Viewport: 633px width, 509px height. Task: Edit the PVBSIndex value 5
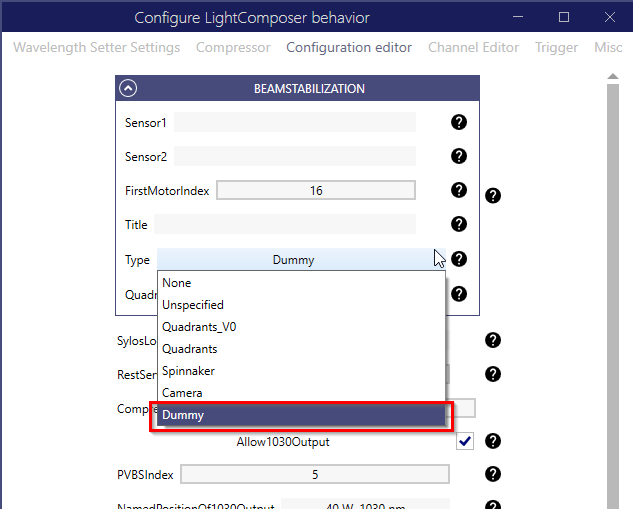[315, 474]
